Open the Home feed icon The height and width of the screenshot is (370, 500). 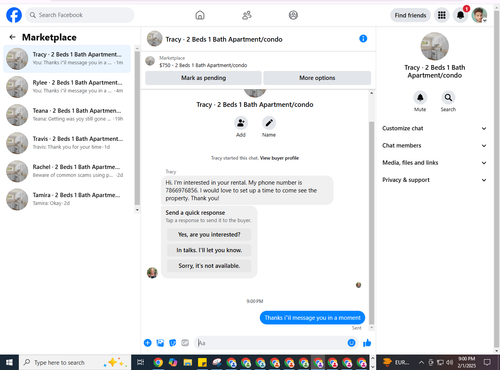200,15
